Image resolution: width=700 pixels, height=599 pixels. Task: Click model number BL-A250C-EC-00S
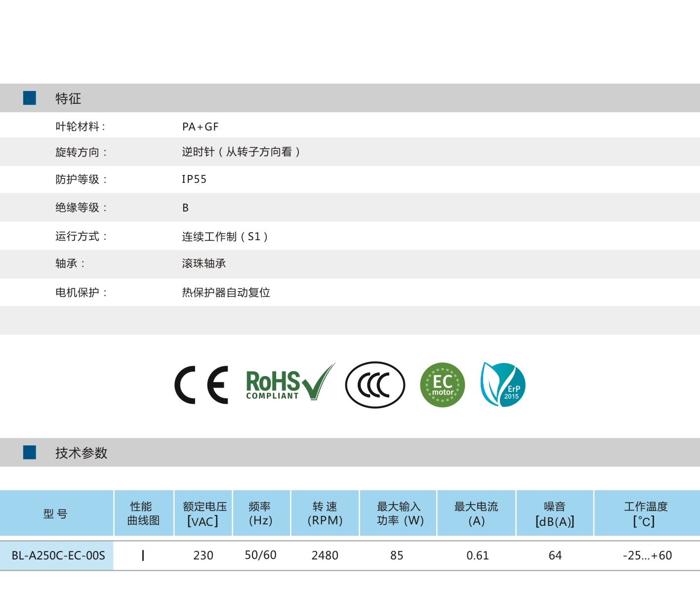pos(58,556)
